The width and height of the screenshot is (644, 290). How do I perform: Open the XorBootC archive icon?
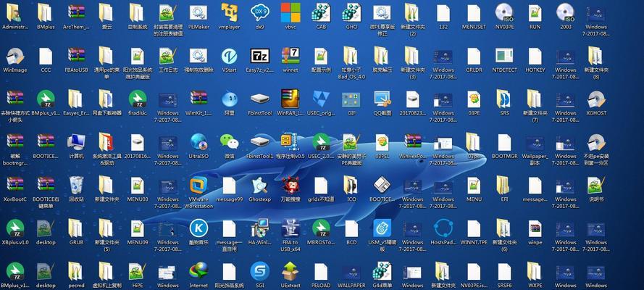(15, 186)
